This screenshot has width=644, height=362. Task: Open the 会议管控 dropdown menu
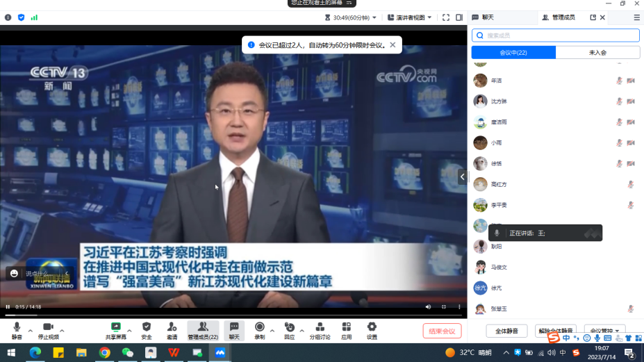pyautogui.click(x=605, y=331)
